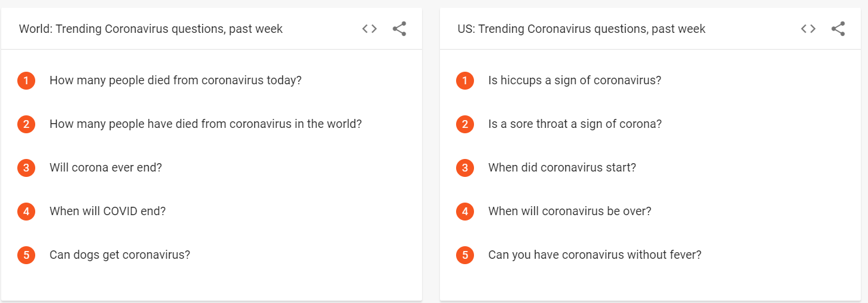
Task: Click rank 5 badge in US list
Action: 465,255
